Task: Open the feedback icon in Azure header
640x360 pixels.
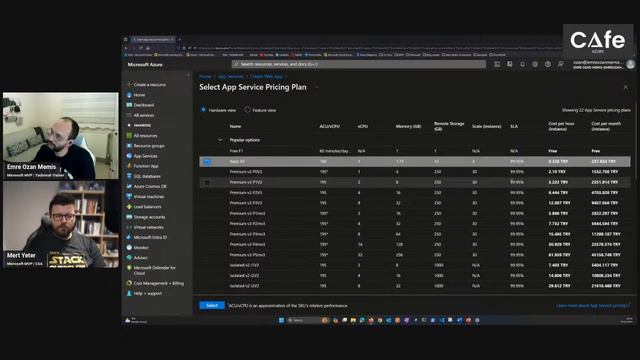Action: 561,64
